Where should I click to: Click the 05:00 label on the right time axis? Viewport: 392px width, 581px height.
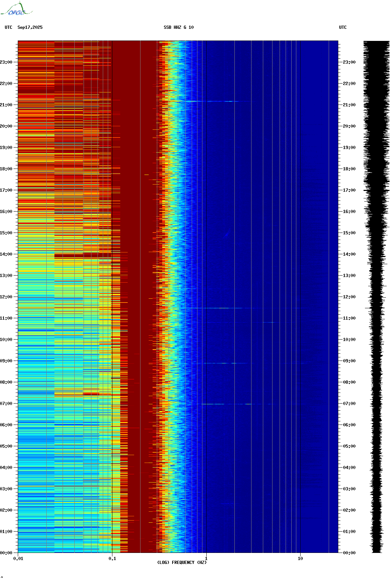(x=349, y=446)
